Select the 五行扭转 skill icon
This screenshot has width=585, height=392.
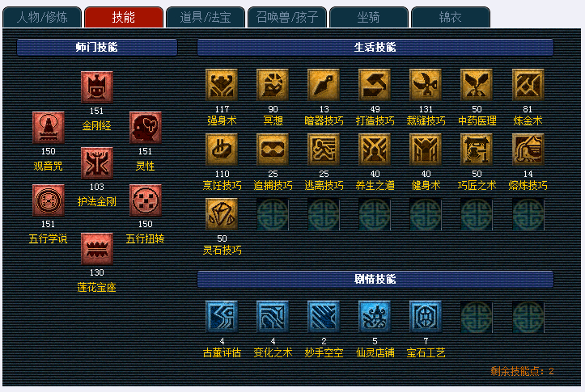point(145,200)
